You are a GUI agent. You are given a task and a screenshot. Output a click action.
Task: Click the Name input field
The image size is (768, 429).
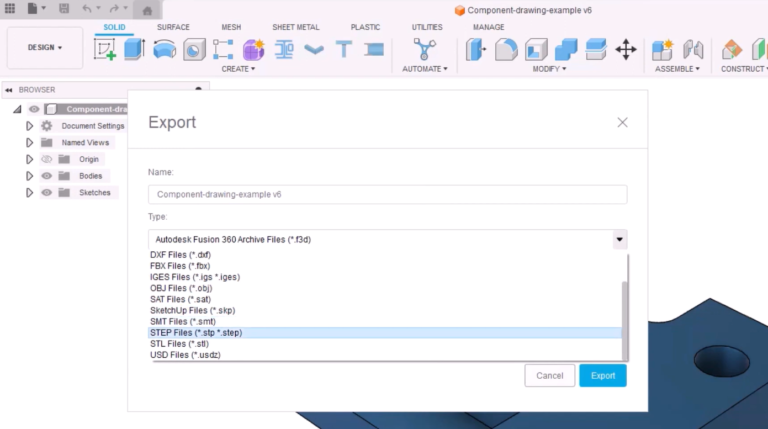(387, 195)
